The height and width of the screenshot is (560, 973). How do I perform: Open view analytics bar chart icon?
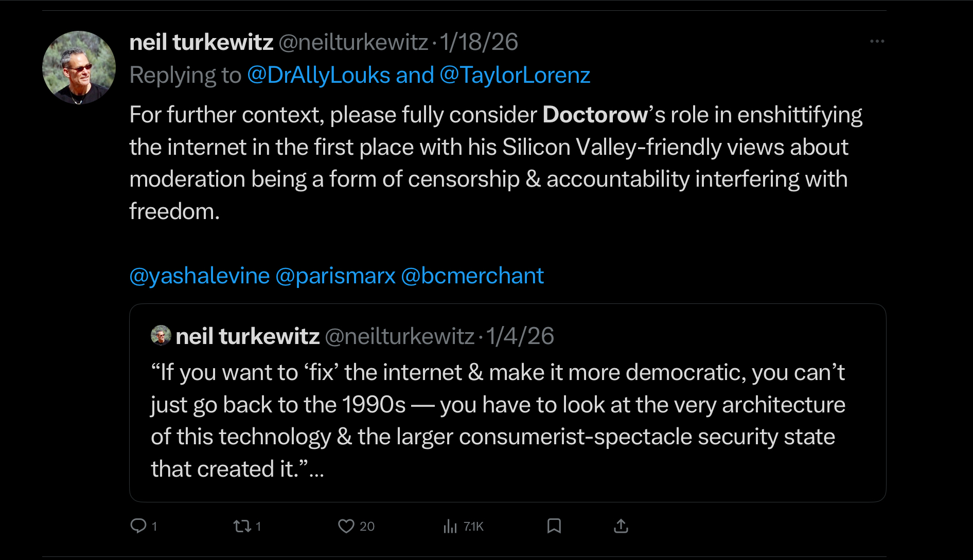pyautogui.click(x=450, y=526)
